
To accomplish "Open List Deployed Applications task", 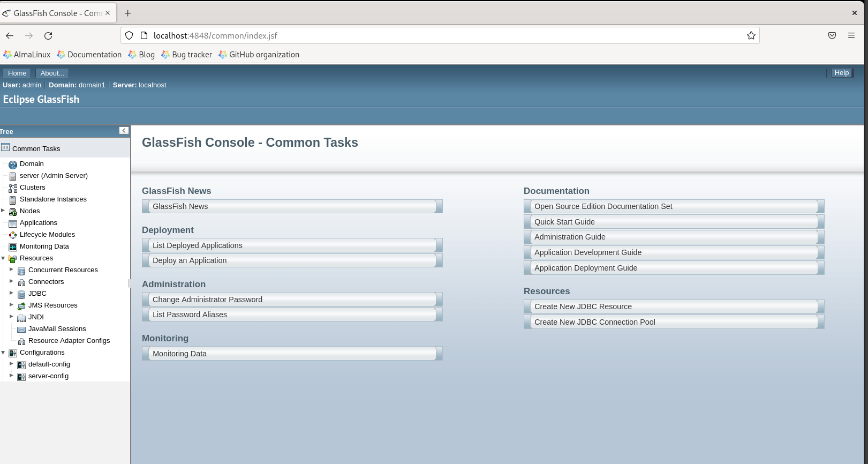I will 292,245.
